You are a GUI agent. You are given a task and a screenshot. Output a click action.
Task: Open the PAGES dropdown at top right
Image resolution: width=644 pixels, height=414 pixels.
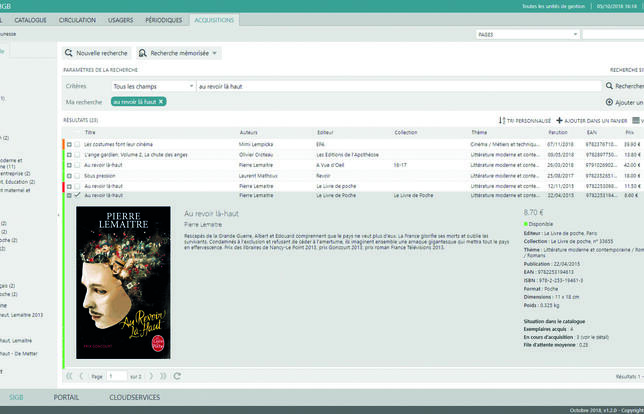526,34
